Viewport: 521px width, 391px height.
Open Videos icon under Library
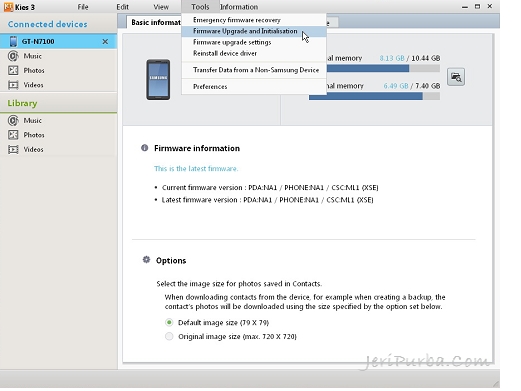click(x=13, y=149)
